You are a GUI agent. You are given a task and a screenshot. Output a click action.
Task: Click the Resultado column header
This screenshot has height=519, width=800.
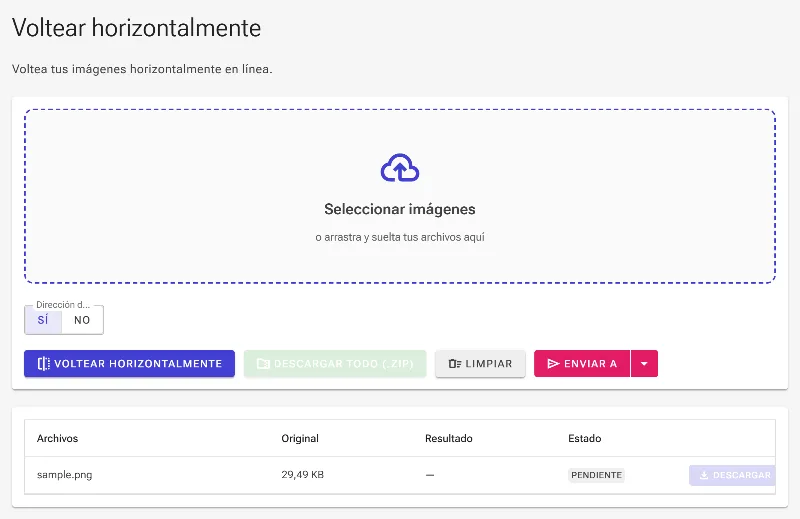coord(449,438)
